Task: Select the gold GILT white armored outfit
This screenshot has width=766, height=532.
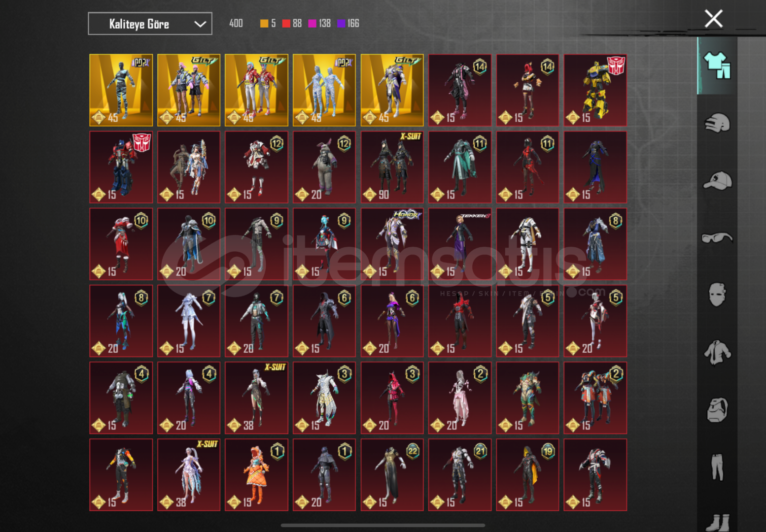Action: pos(392,90)
